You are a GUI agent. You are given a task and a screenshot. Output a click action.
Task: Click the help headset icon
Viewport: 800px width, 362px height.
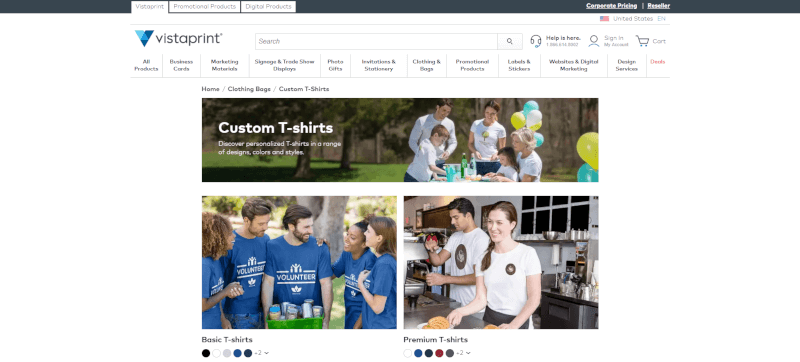click(x=536, y=41)
